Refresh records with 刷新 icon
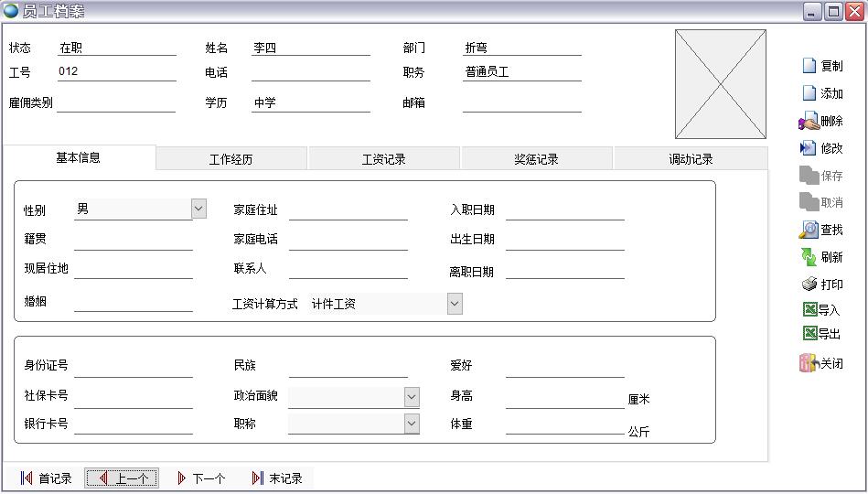The image size is (868, 494). 809,257
